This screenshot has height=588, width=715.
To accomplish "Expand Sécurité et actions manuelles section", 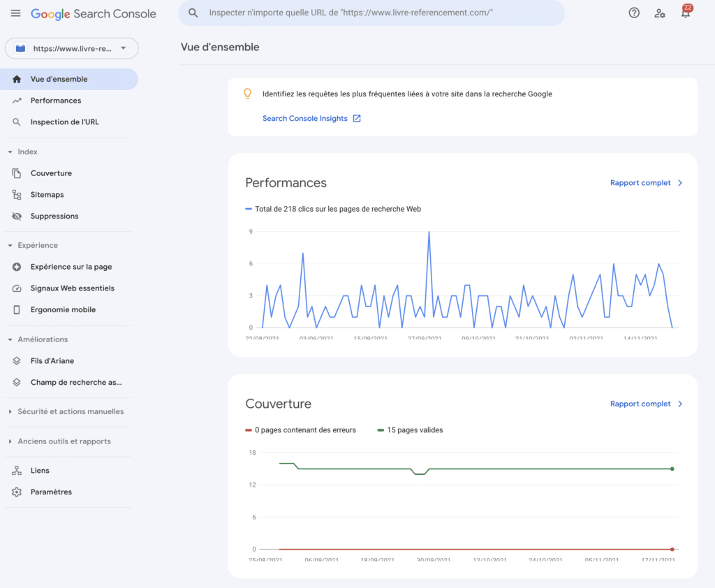I will [x=10, y=412].
